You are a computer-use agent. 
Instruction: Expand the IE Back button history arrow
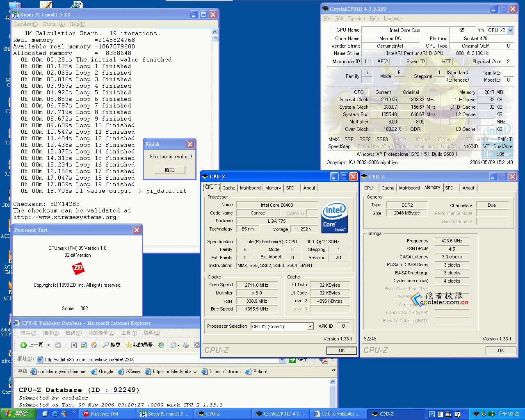tap(48, 345)
